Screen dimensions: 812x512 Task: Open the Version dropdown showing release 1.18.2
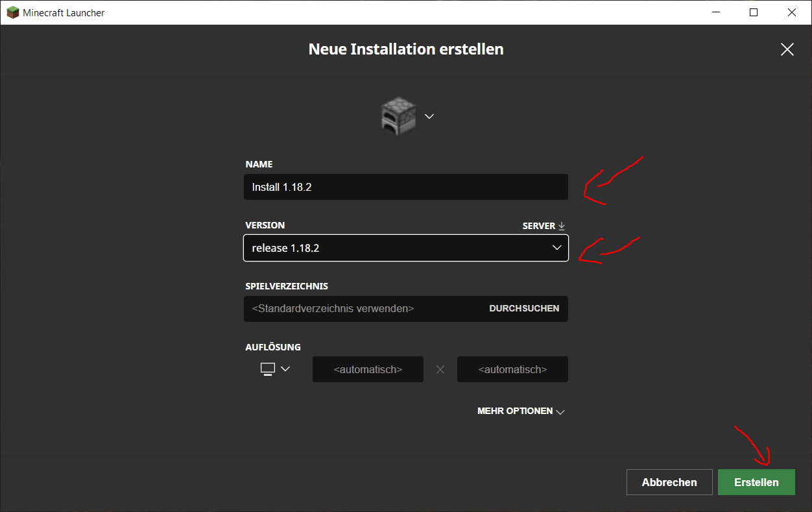pos(406,248)
